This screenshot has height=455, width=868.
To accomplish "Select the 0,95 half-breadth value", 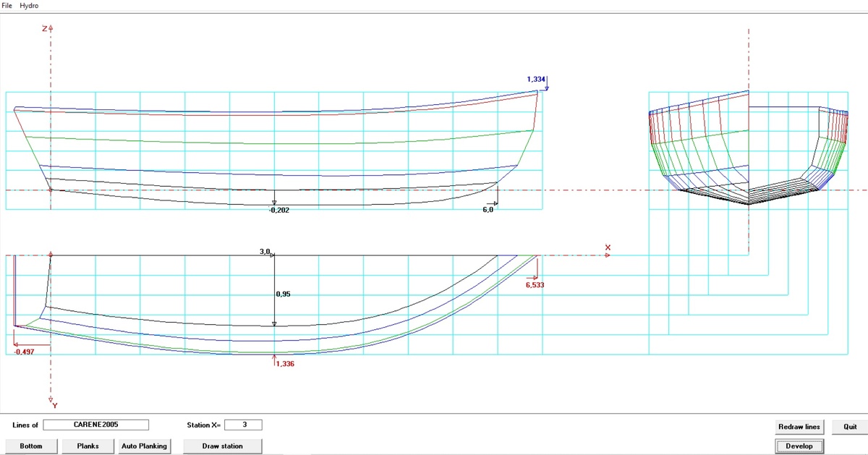I will click(x=283, y=294).
